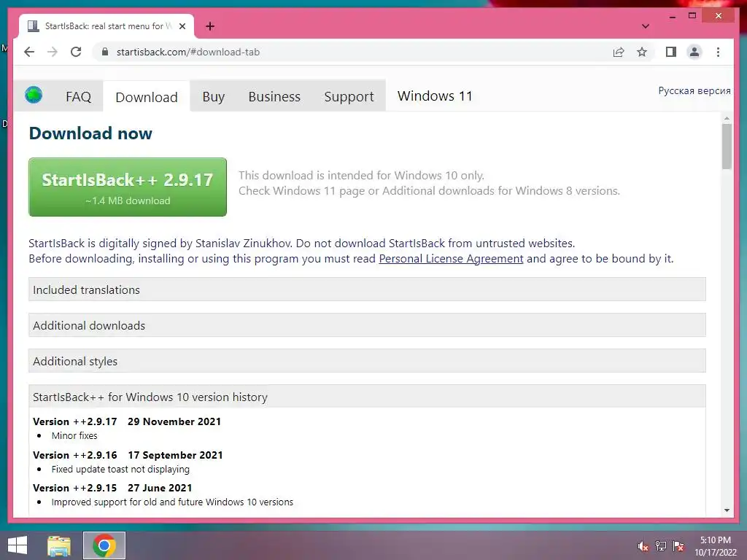This screenshot has width=747, height=560.
Task: Open the Chrome profile avatar
Action: [694, 52]
